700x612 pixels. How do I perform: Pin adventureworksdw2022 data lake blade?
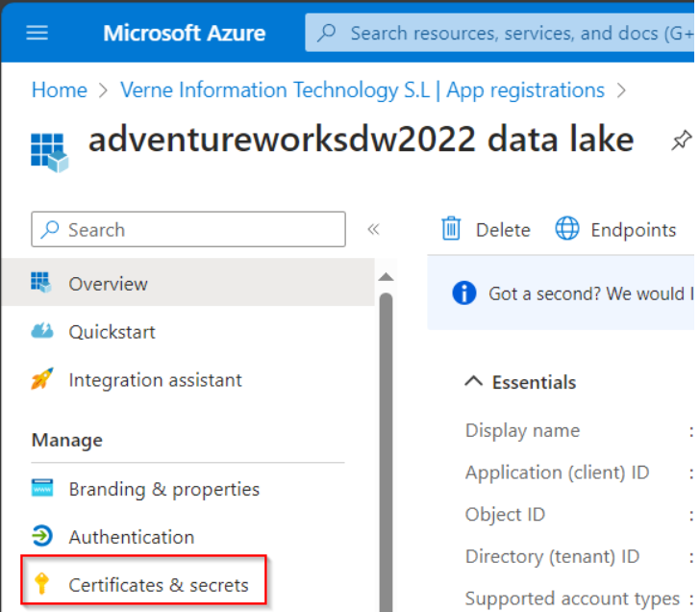click(681, 140)
